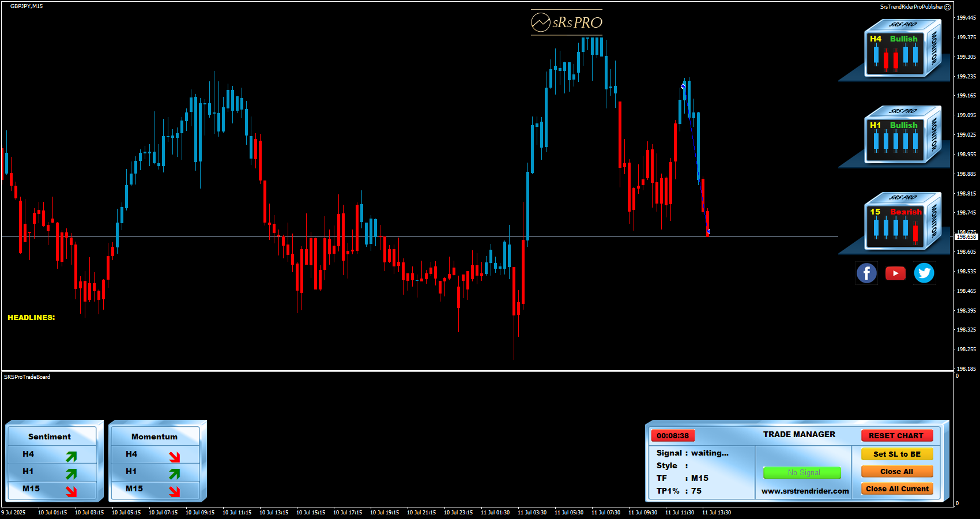Click Close All Current button
This screenshot has height=519, width=980.
click(x=896, y=488)
